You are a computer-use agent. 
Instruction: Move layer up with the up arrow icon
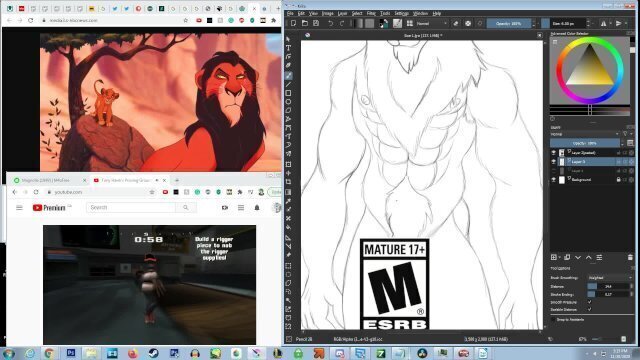589,258
